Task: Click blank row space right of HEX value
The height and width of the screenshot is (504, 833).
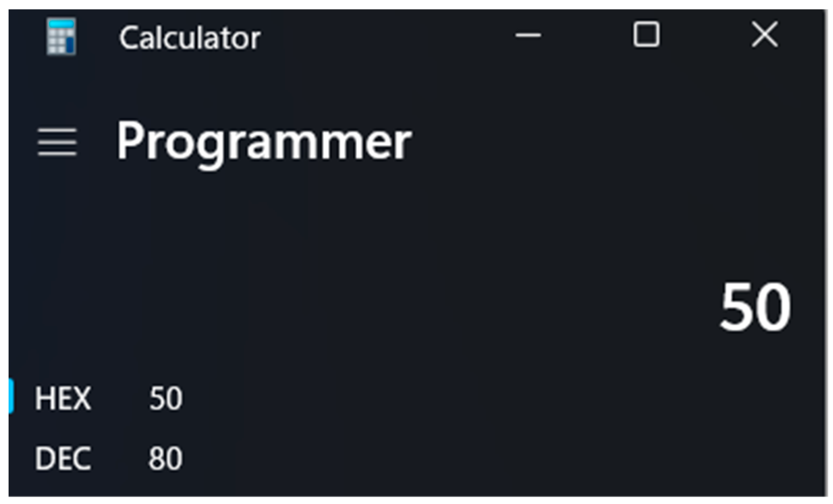Action: coord(459,398)
